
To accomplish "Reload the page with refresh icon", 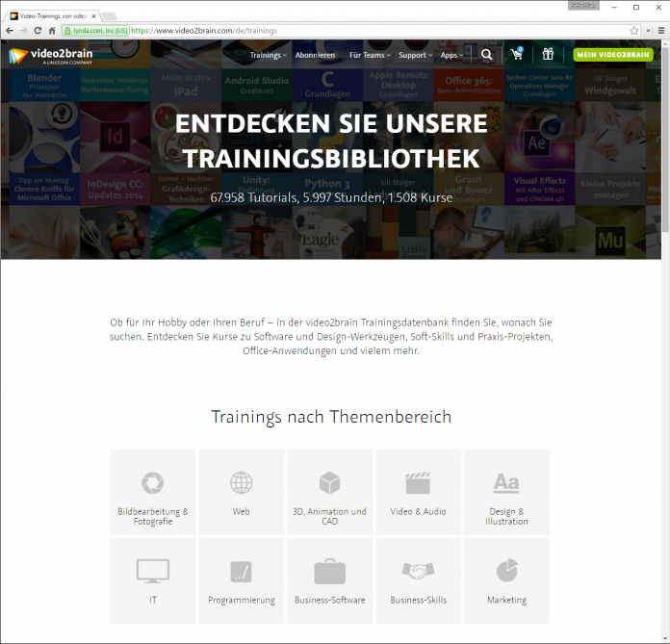I will tap(38, 31).
